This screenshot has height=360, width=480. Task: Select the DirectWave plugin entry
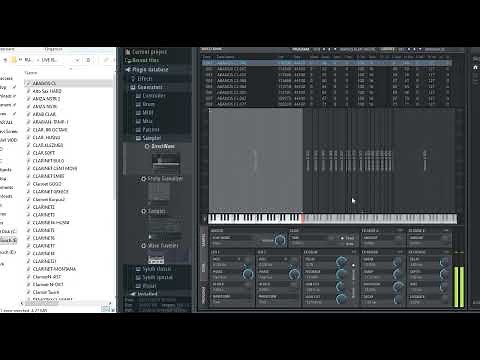[x=163, y=146]
